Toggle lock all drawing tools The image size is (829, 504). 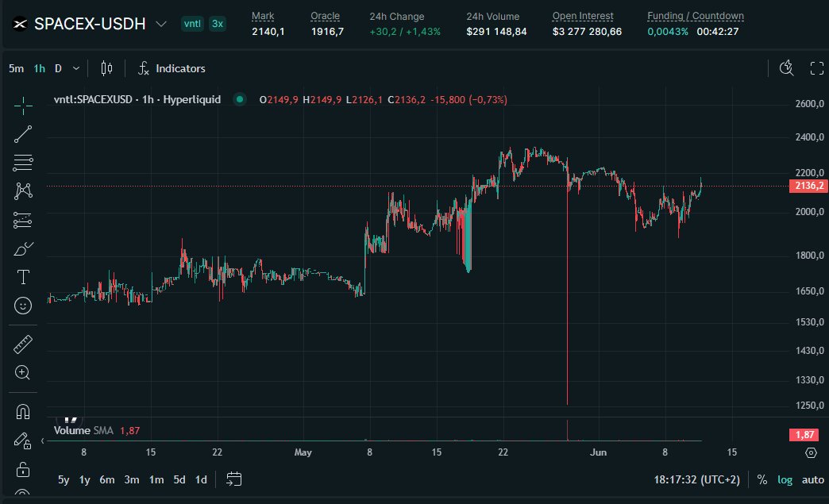23,468
